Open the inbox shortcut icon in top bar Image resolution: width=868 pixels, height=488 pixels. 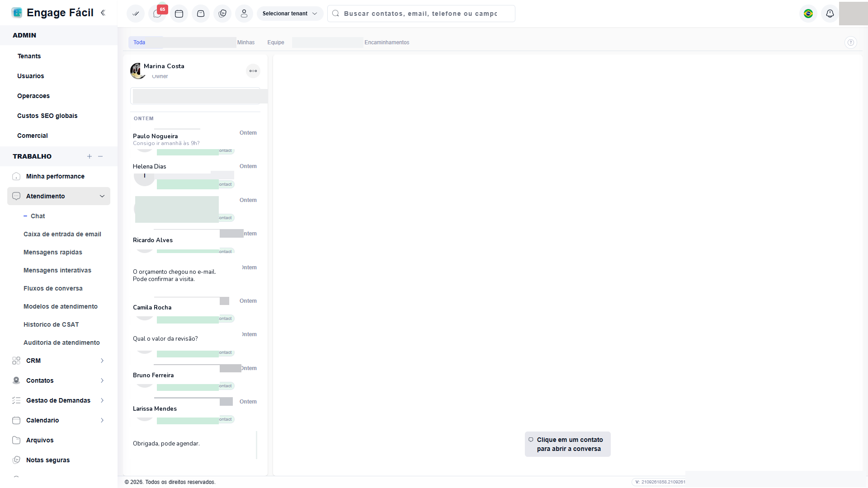201,14
